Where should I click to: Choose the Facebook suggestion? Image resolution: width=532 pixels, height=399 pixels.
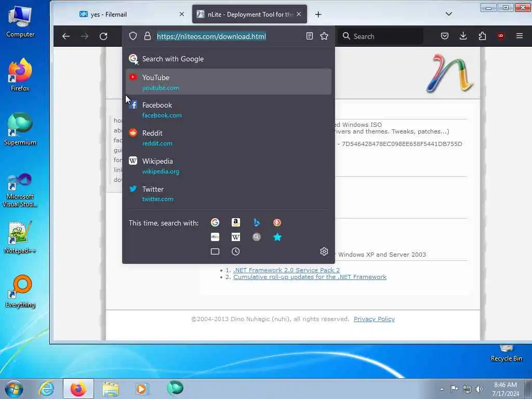[229, 110]
